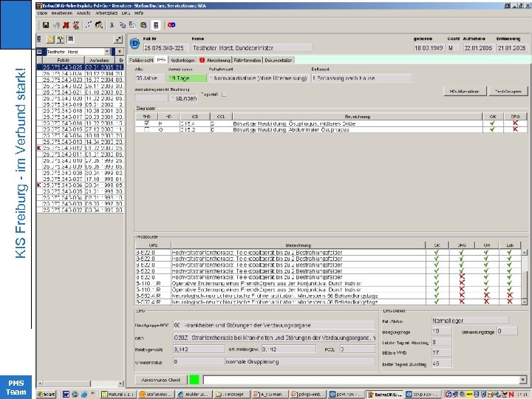Click the green status indicator square
The image size is (532, 399).
pyautogui.click(x=194, y=380)
